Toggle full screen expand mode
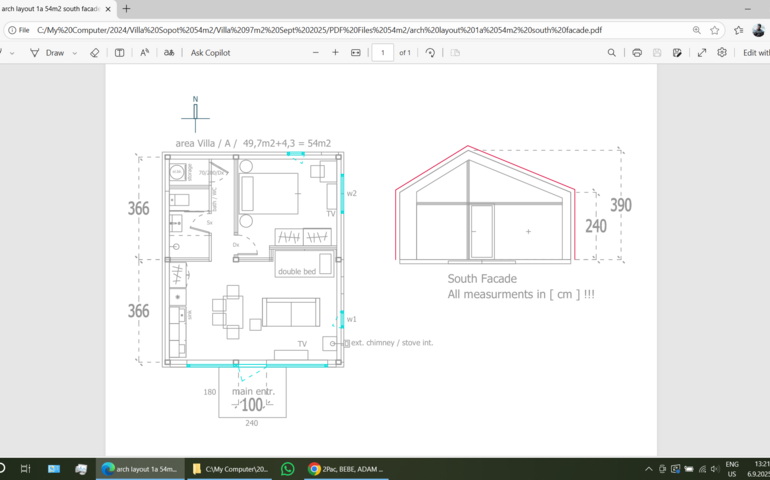The width and height of the screenshot is (770, 480). [701, 52]
